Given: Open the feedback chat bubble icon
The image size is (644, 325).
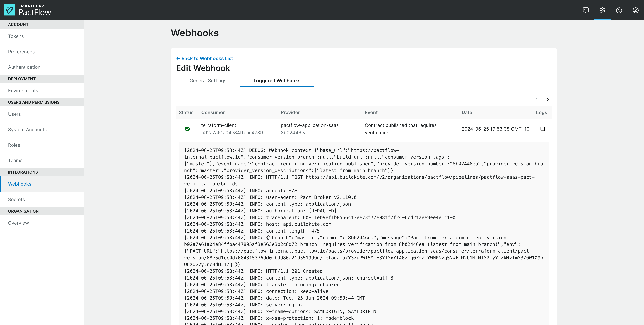Looking at the screenshot, I should pyautogui.click(x=586, y=10).
